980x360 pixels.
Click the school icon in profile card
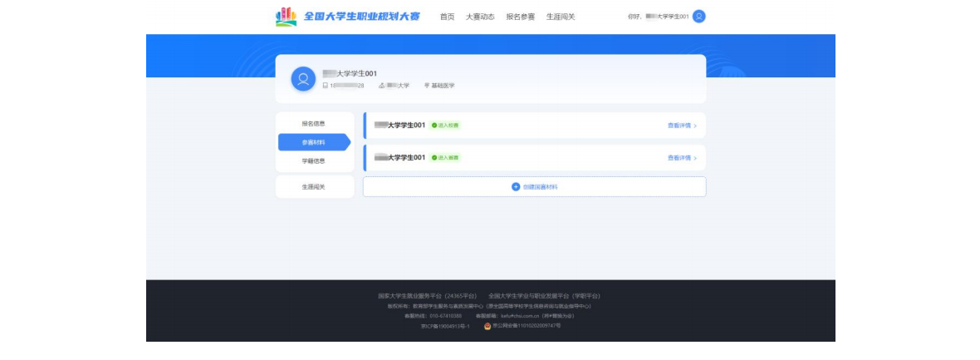tap(382, 86)
